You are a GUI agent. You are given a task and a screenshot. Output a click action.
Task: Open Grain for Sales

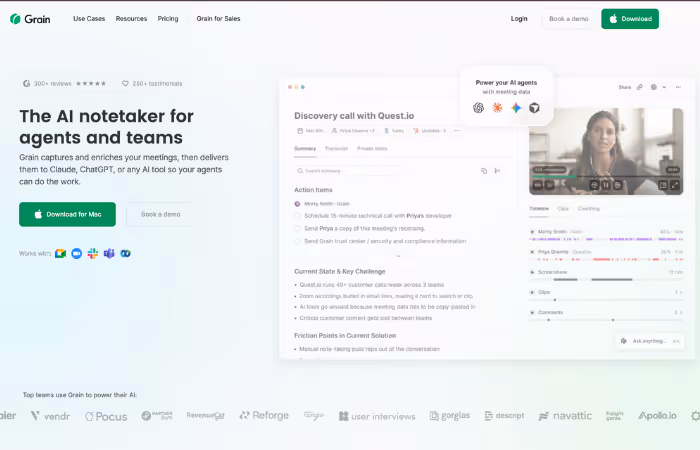coord(218,19)
